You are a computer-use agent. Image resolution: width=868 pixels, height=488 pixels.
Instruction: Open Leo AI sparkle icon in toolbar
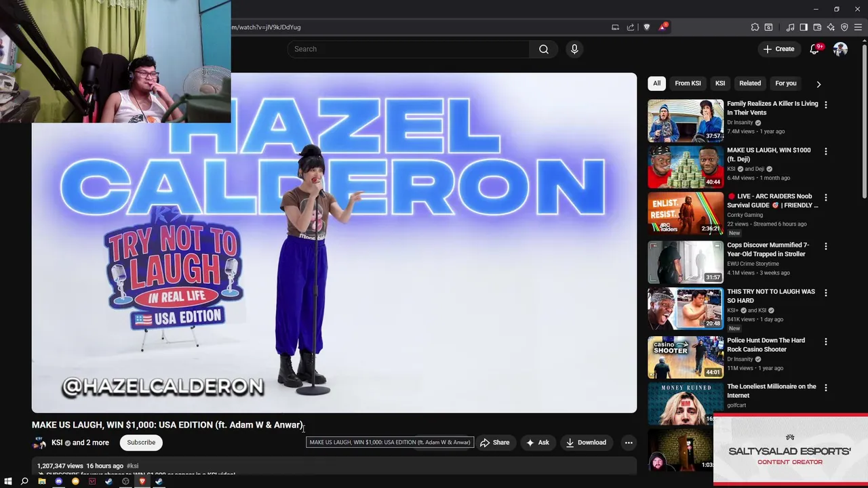[831, 27]
